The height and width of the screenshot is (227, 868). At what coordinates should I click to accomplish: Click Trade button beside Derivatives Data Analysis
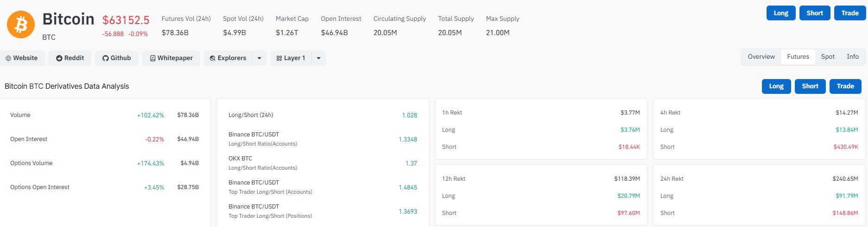pyautogui.click(x=845, y=86)
